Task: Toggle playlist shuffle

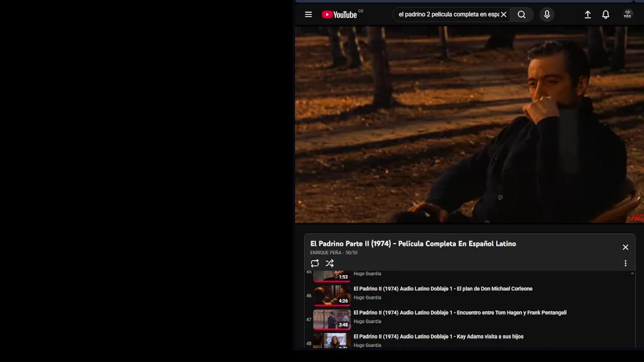Action: click(330, 263)
